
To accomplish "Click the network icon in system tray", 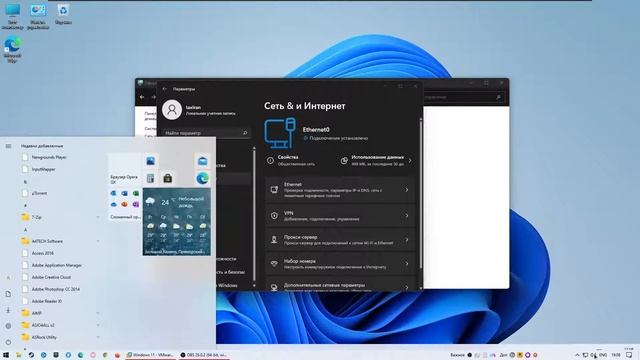I will coord(585,355).
